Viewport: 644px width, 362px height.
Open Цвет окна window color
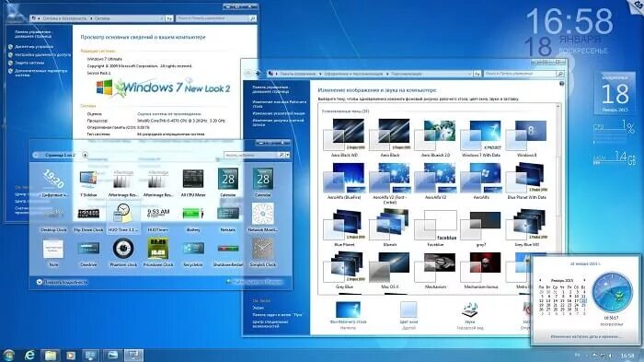(408, 315)
